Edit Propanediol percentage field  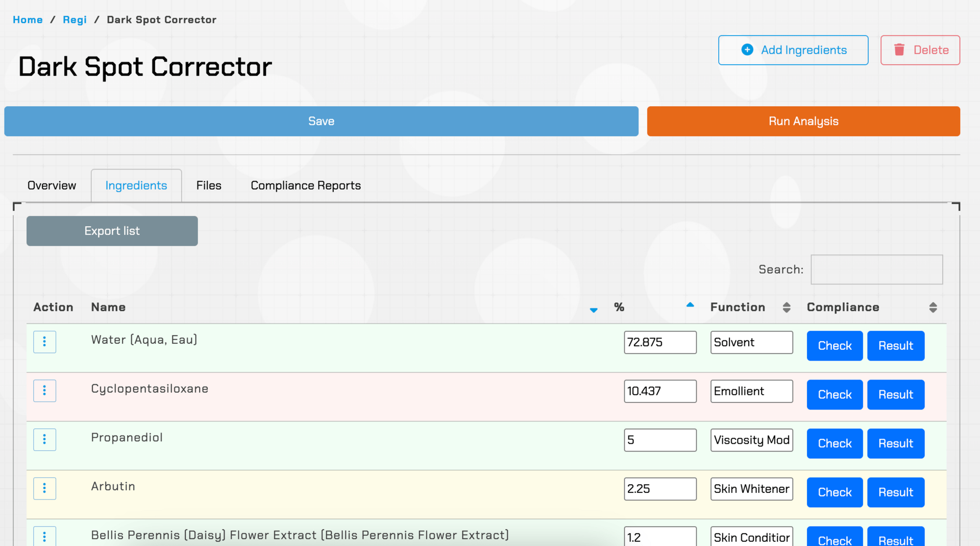(x=660, y=440)
